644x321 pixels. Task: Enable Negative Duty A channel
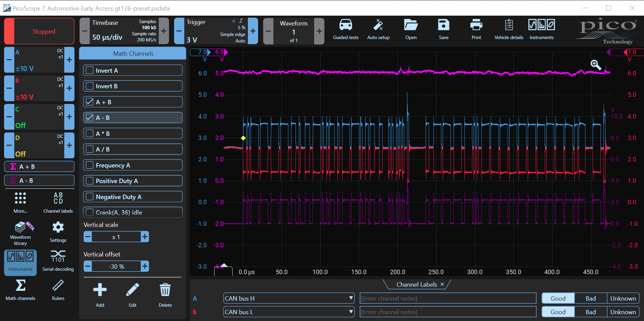click(90, 197)
